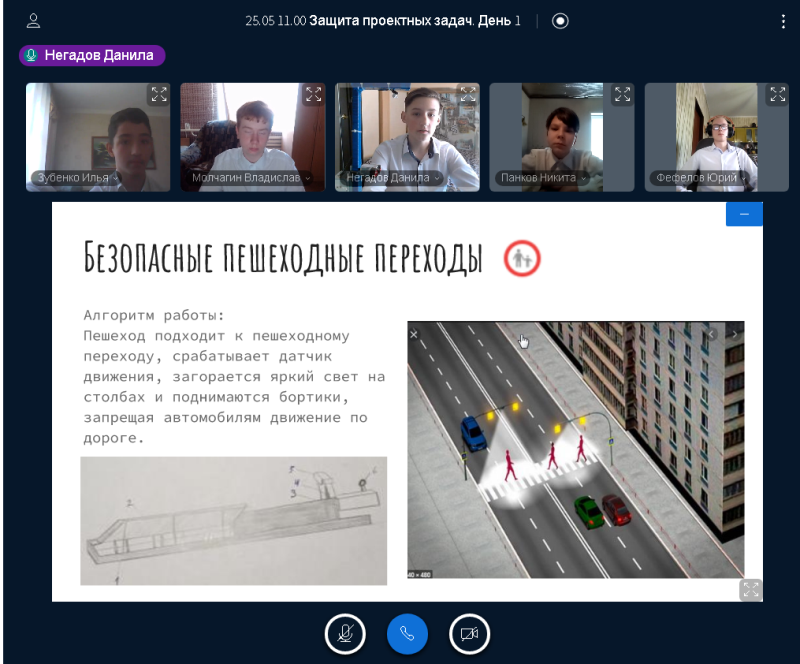Open Молчагин Владислав name dropdown

[251, 178]
